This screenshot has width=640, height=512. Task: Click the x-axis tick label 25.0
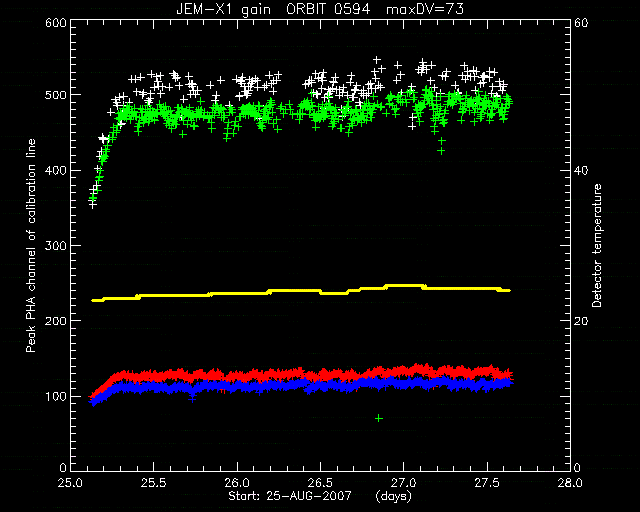pyautogui.click(x=71, y=483)
